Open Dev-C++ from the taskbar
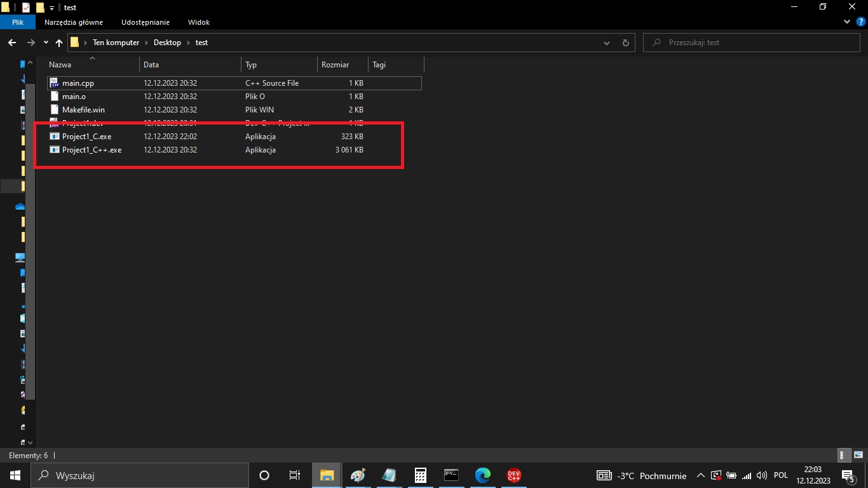 click(x=514, y=475)
